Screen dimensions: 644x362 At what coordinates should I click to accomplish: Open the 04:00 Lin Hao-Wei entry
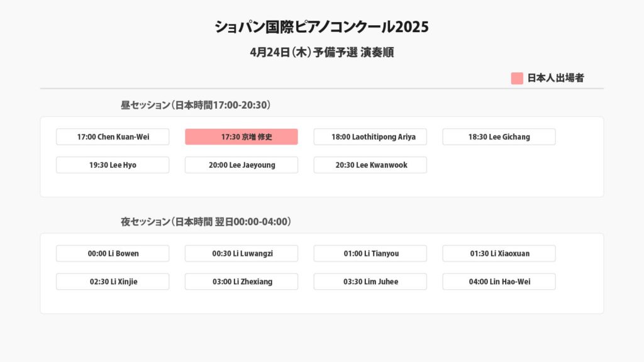click(x=499, y=282)
